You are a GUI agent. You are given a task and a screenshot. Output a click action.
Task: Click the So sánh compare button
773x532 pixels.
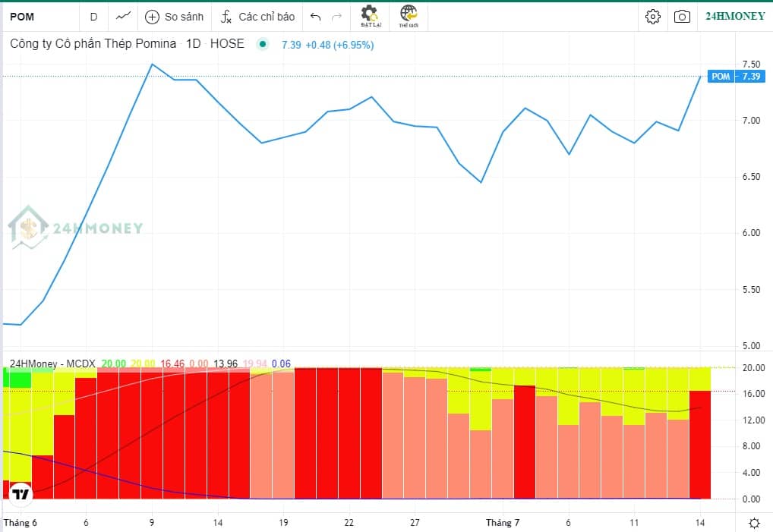click(x=174, y=17)
